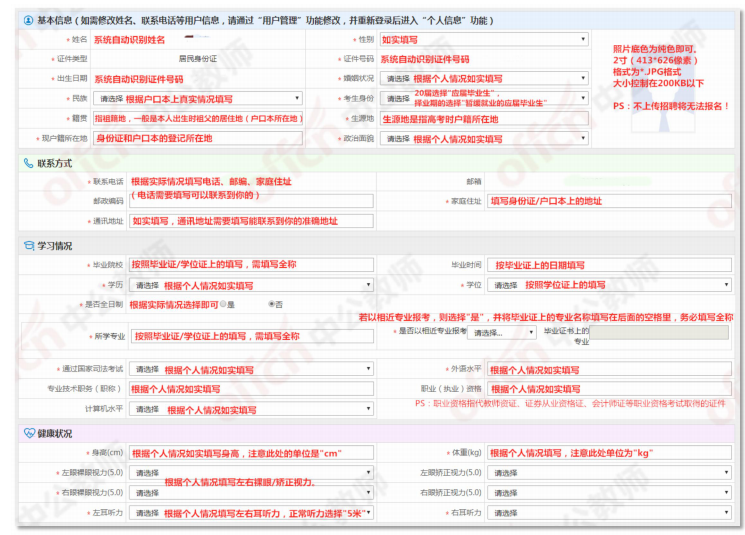This screenshot has width=745, height=535.
Task: Click the 身高(cm) input field
Action: point(251,453)
